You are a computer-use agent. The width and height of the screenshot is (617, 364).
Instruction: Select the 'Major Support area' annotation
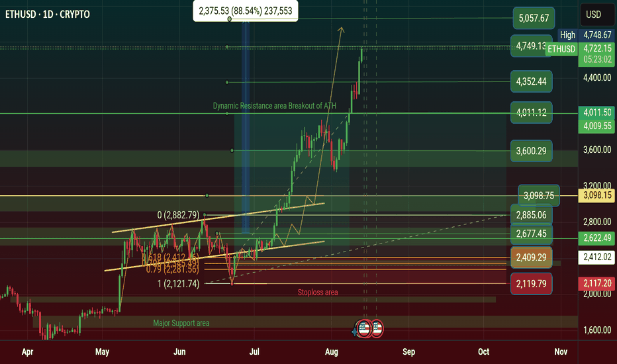pos(181,323)
